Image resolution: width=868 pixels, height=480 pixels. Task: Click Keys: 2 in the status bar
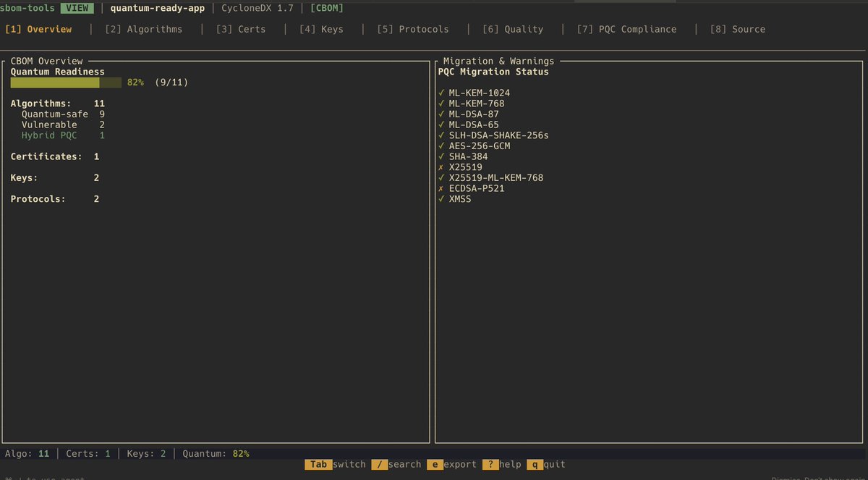(146, 453)
